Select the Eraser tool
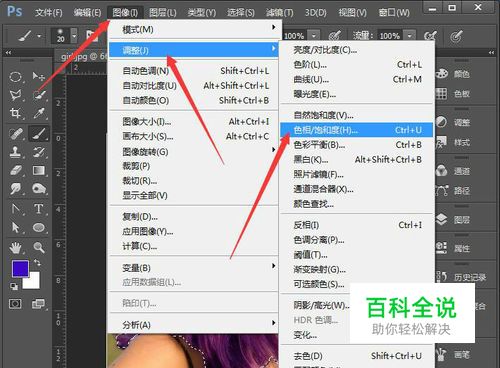 coord(15,171)
